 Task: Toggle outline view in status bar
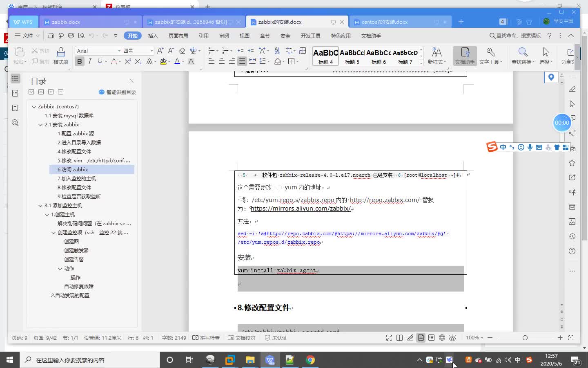(x=431, y=338)
